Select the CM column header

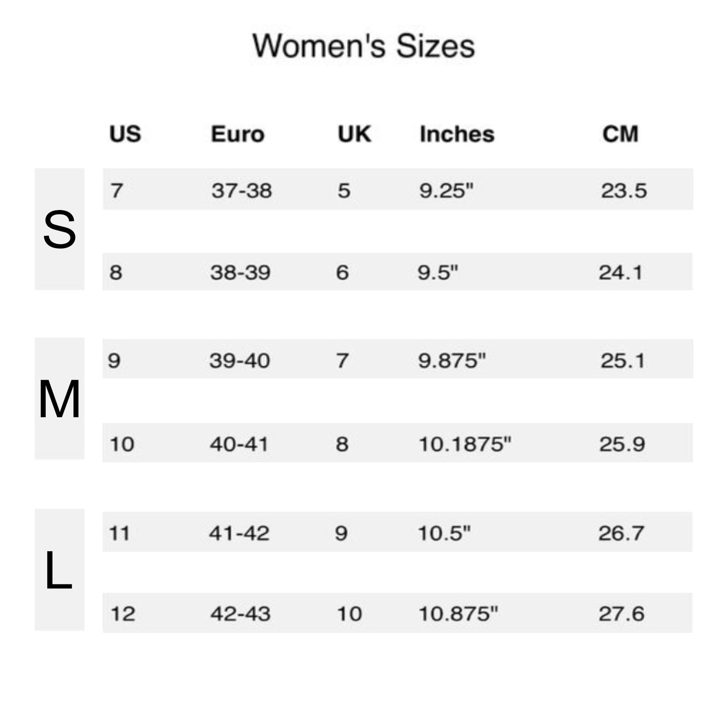pos(620,134)
